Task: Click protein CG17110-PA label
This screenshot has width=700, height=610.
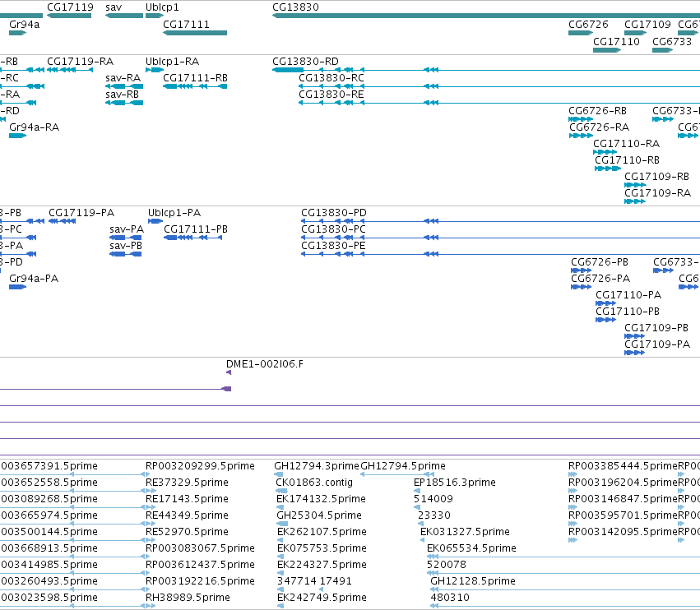Action: [628, 295]
